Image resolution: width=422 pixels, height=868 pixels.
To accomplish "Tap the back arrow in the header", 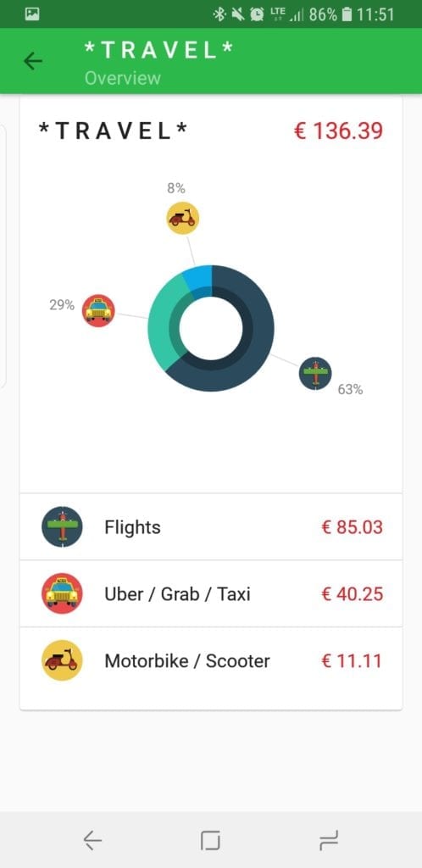I will [x=33, y=61].
